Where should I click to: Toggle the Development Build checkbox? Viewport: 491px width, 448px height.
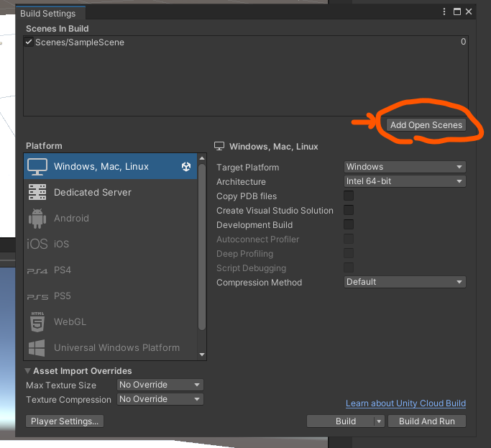[x=349, y=224]
